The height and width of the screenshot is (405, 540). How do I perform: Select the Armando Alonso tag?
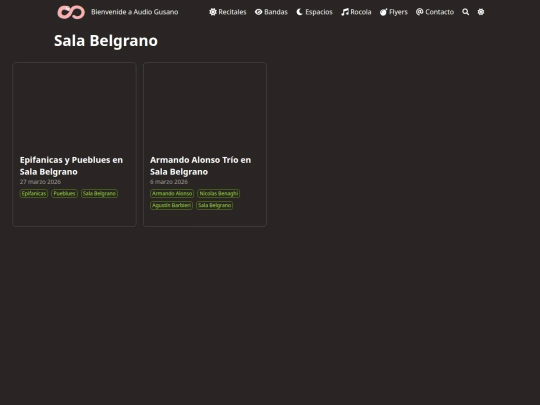(172, 194)
